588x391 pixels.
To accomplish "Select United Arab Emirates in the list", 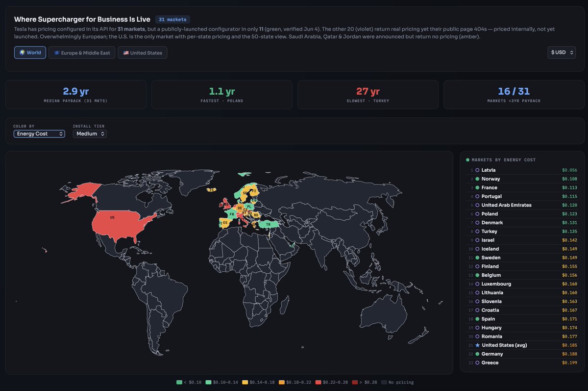I will coord(522,205).
